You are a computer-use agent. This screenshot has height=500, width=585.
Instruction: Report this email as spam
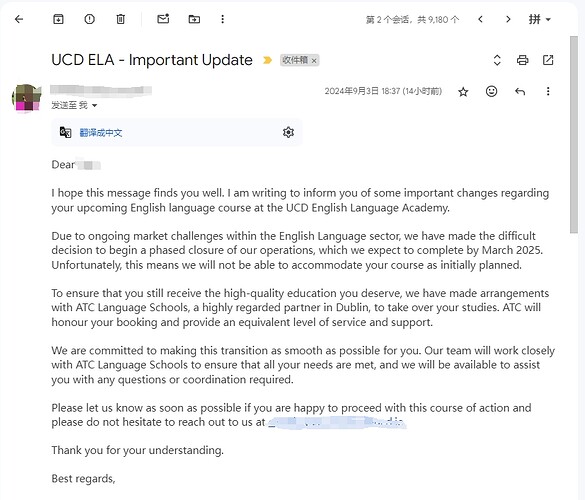pos(90,19)
